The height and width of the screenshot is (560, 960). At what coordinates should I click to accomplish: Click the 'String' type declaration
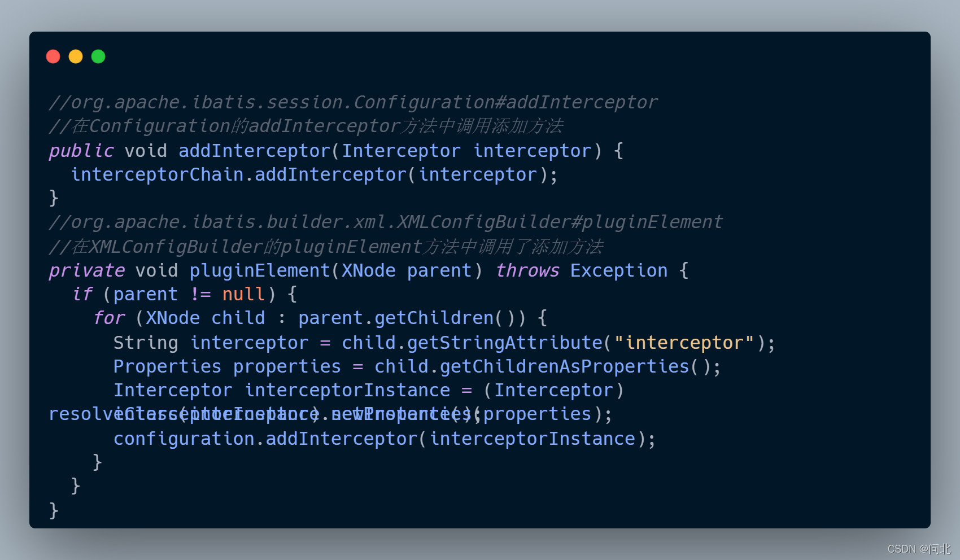[x=145, y=343]
